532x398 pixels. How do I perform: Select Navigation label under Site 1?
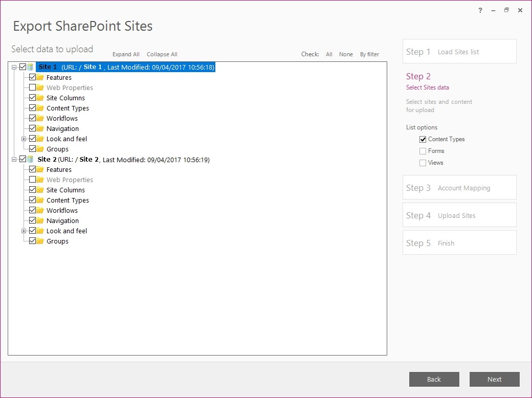point(62,128)
